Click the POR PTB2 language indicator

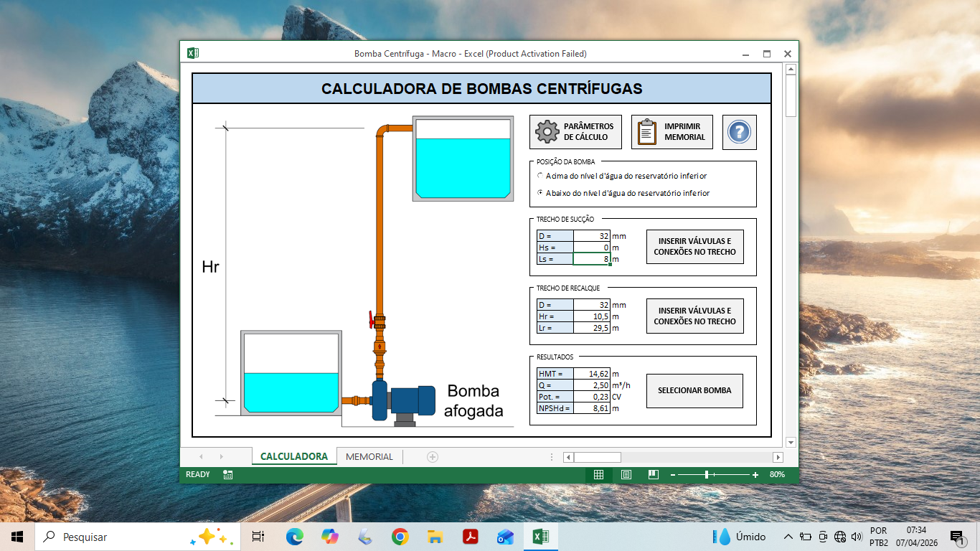(x=878, y=537)
